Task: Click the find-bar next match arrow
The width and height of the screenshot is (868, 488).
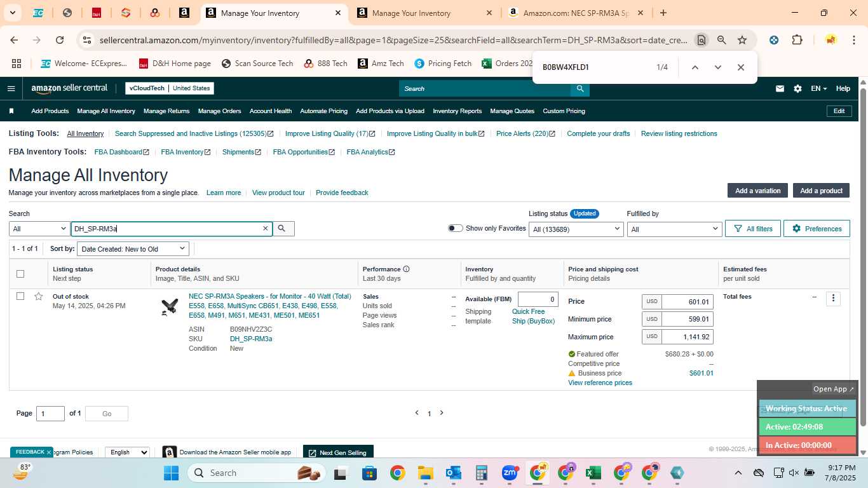Action: [x=718, y=67]
